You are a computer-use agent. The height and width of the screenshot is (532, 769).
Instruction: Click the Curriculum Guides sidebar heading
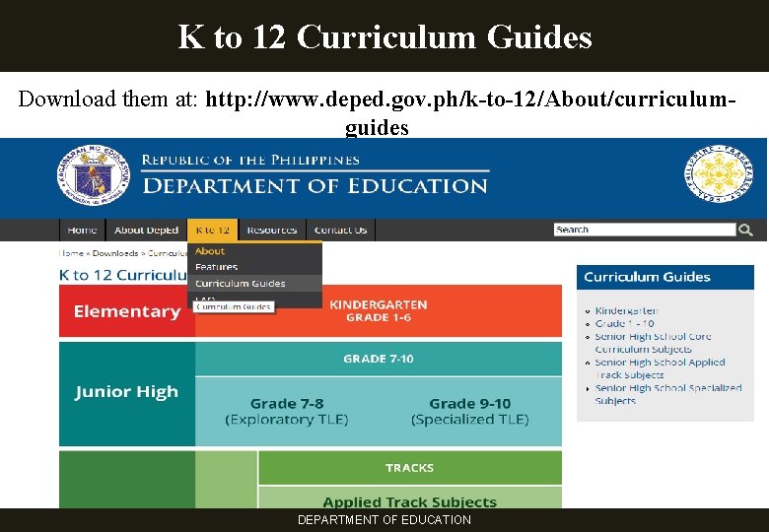[x=665, y=277]
